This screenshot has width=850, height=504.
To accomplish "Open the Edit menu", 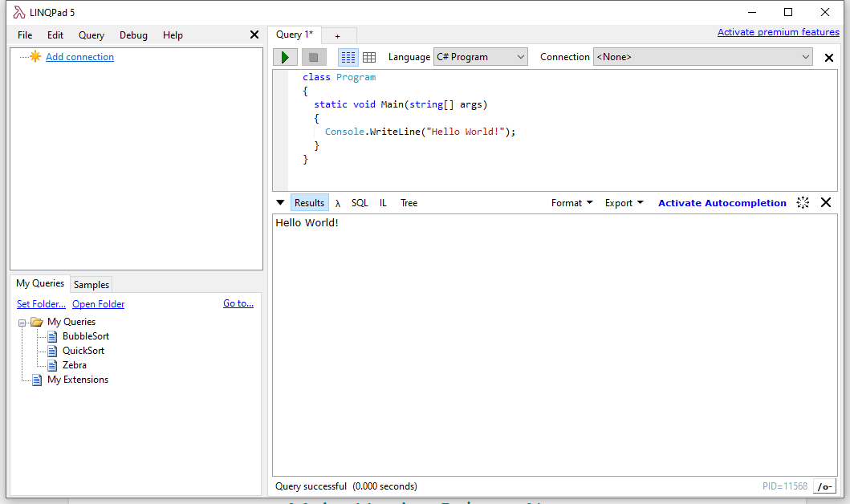I will [55, 35].
